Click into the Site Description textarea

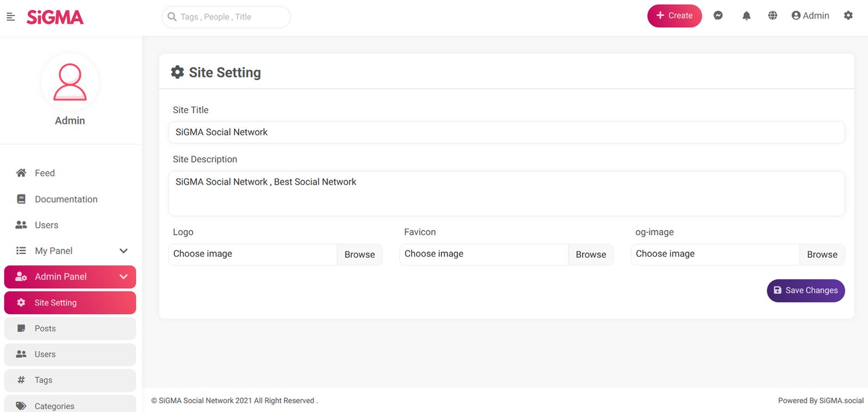click(x=506, y=193)
